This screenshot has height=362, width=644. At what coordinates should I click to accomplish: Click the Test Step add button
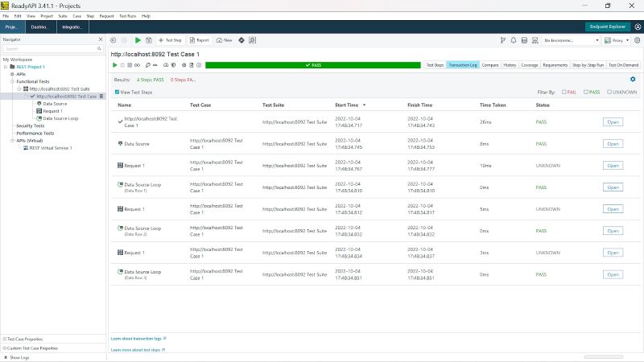click(x=170, y=40)
